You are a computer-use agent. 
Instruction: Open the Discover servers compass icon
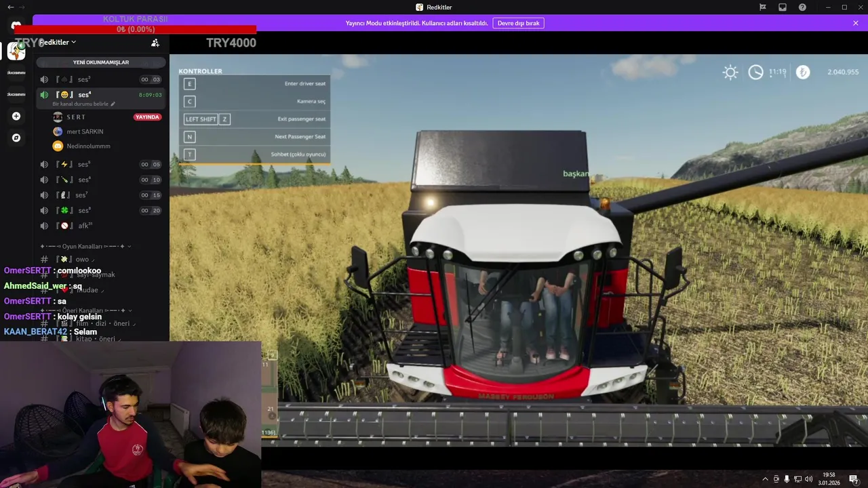click(16, 138)
